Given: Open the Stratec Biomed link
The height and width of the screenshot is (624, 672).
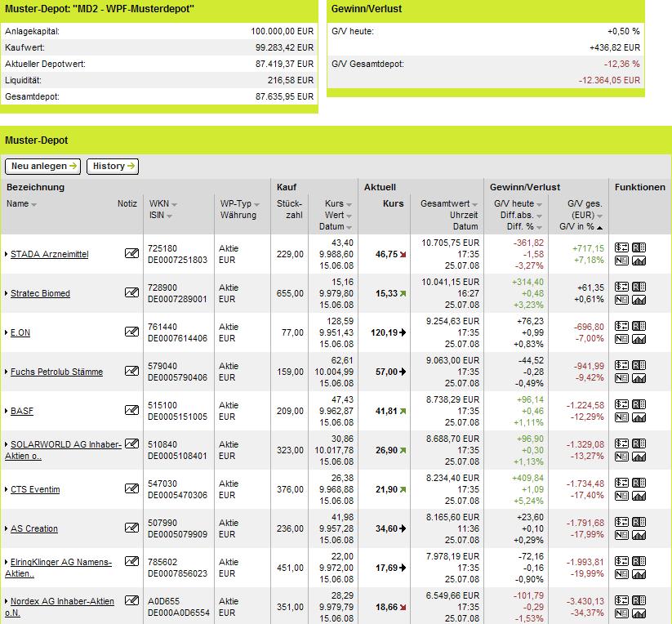Looking at the screenshot, I should [x=40, y=293].
